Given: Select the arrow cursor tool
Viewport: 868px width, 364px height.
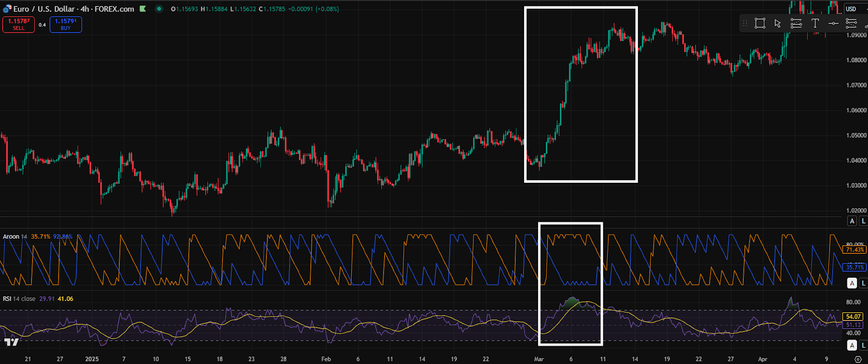Looking at the screenshot, I should [777, 23].
